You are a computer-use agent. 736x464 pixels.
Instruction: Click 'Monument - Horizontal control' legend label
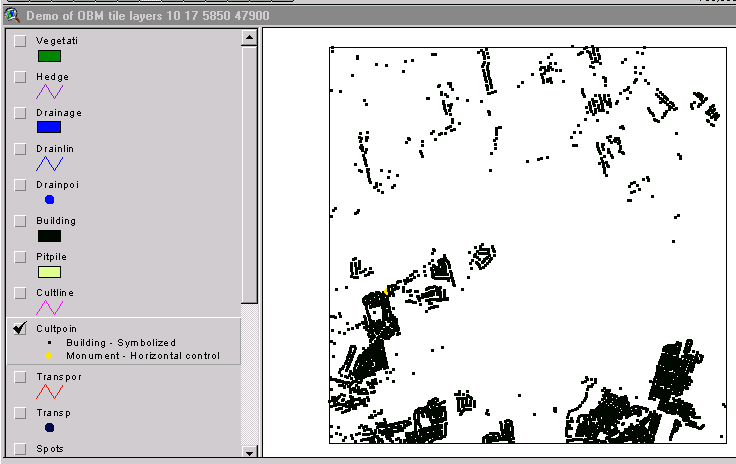[143, 356]
